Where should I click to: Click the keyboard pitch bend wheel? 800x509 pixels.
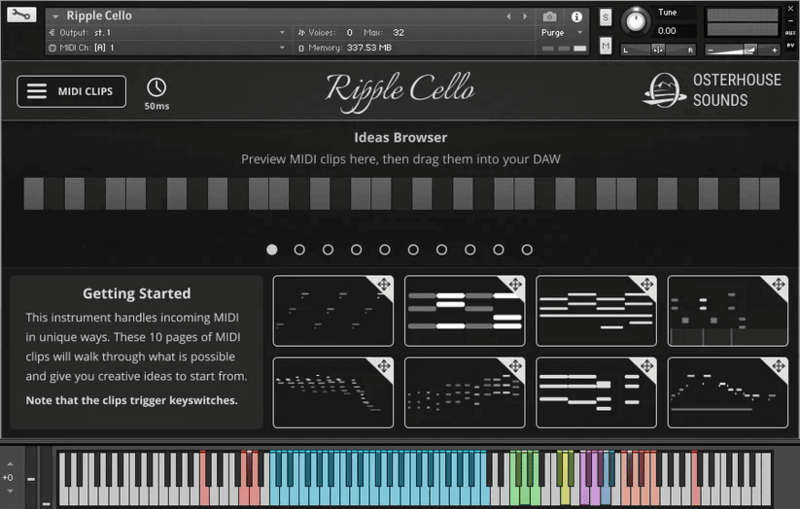pos(32,478)
